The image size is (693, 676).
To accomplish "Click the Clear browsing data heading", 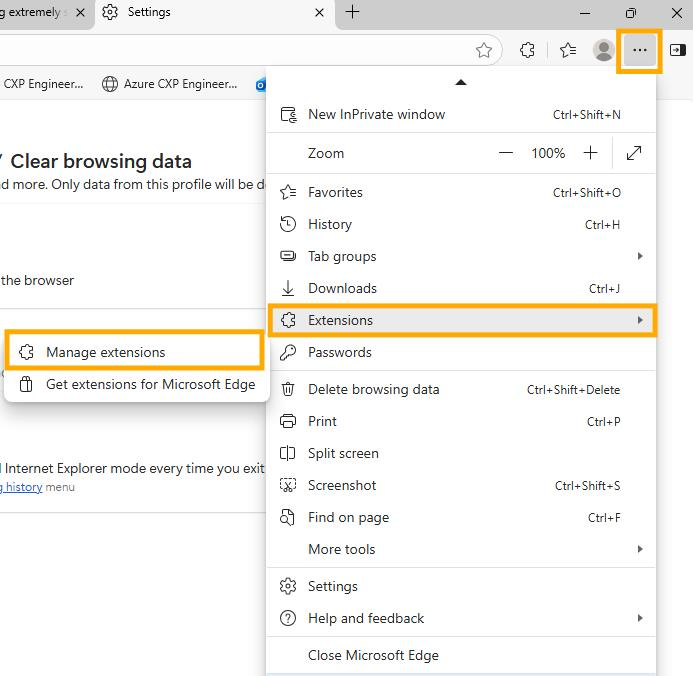I will point(101,161).
